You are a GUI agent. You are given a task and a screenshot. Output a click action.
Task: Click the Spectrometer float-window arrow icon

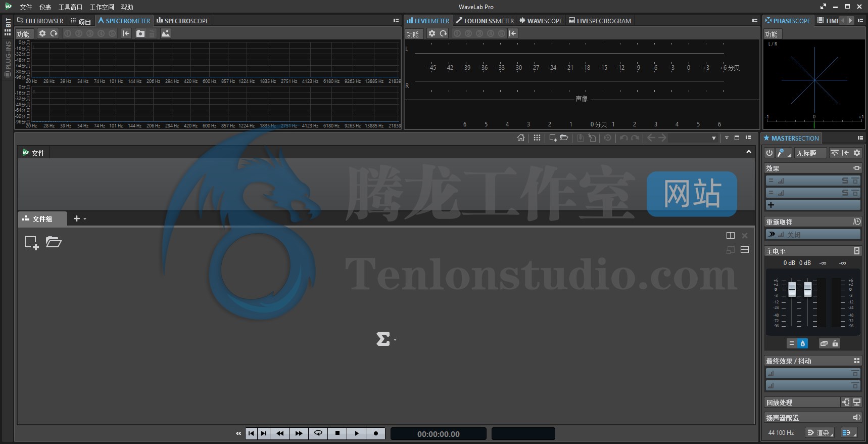126,33
